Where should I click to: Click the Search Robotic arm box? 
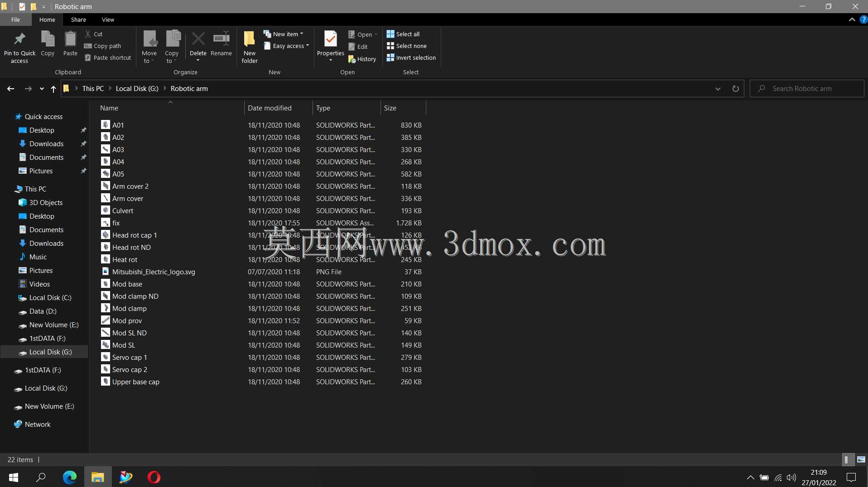[807, 89]
